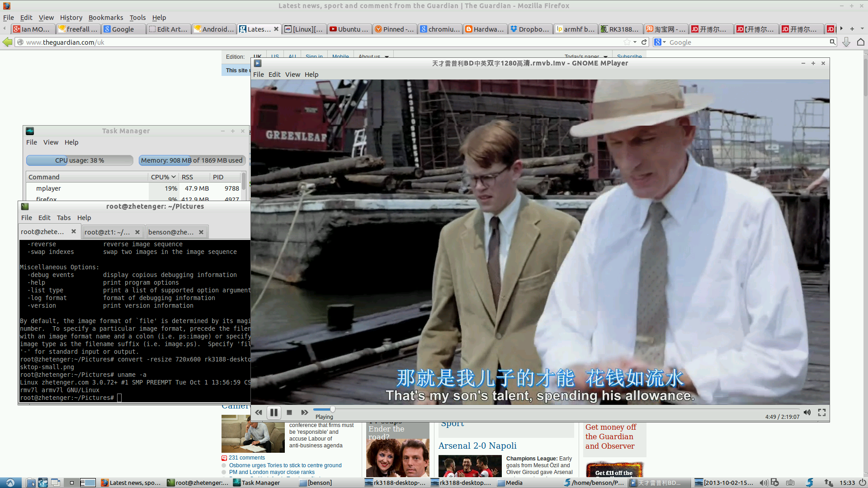
Task: List all Firefox tabs dropdown
Action: click(862, 29)
